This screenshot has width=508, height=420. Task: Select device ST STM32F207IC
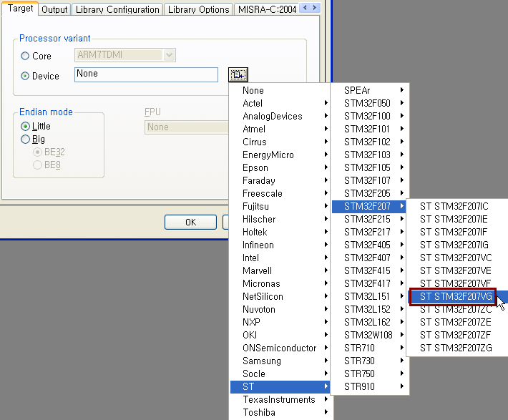tap(457, 206)
